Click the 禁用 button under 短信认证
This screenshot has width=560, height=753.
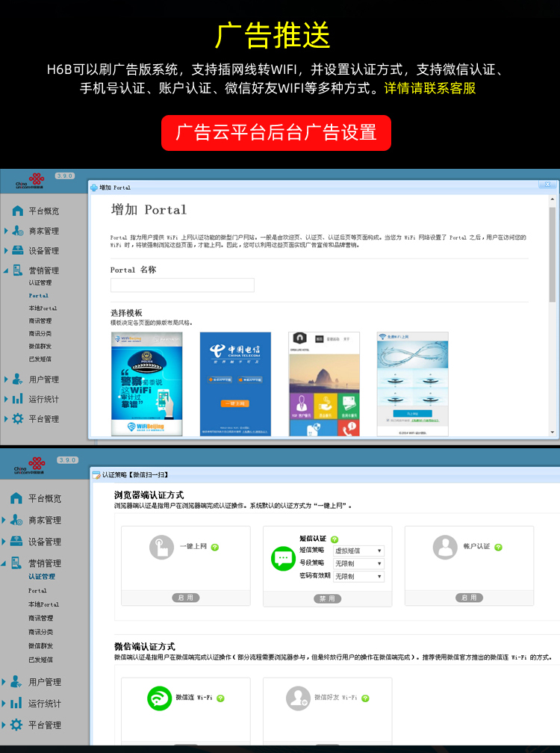click(x=327, y=598)
